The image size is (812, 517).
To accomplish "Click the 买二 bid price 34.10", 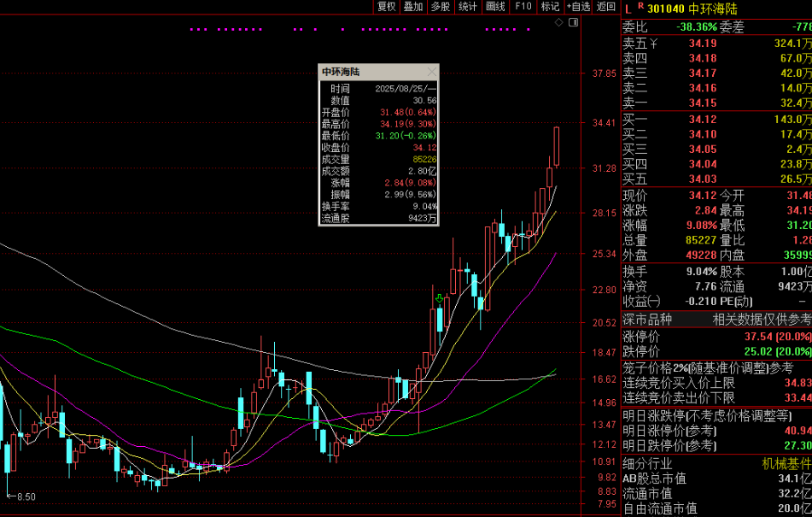I will 703,135.
